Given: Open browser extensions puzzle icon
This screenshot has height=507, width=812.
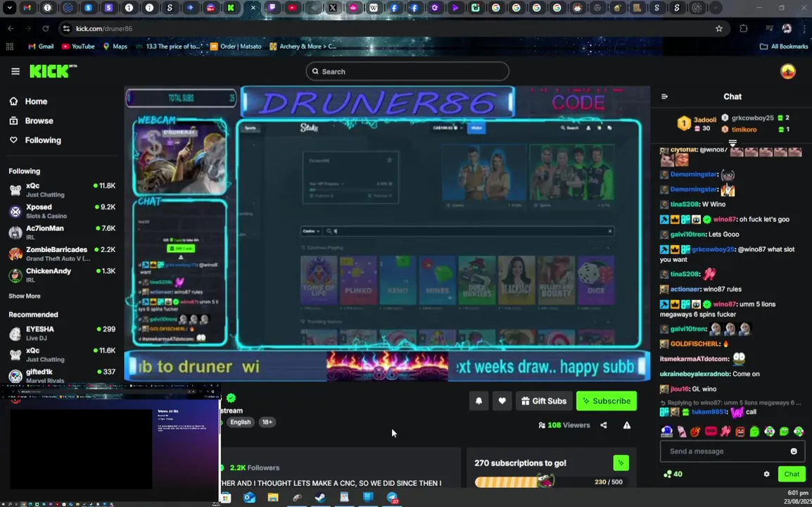Looking at the screenshot, I should 744,28.
